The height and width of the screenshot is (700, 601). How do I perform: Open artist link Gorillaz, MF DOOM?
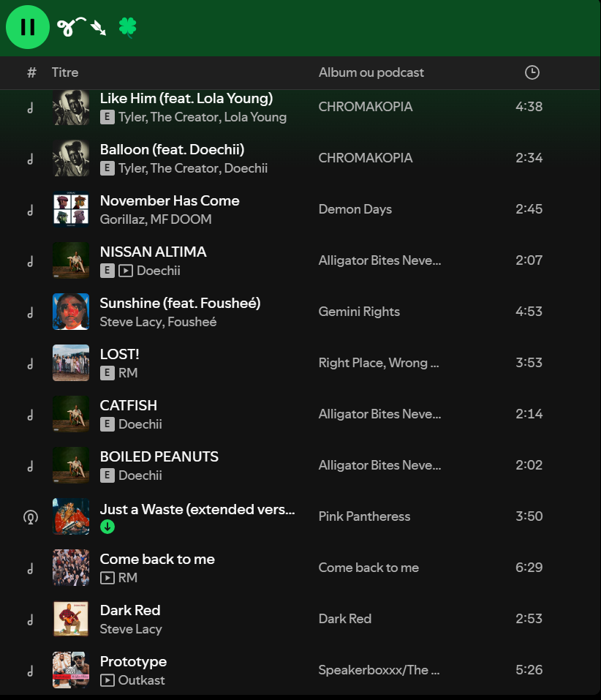(156, 219)
